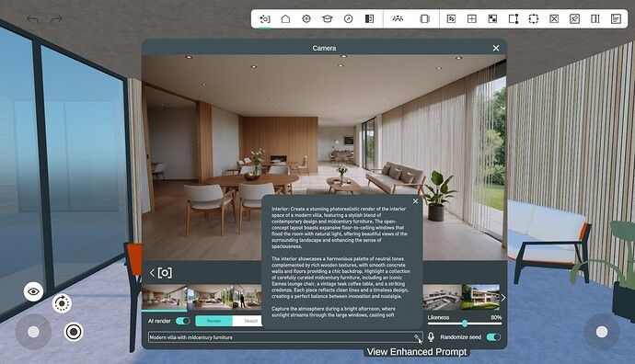
Task: Click the left movement joystick
Action: [33, 332]
